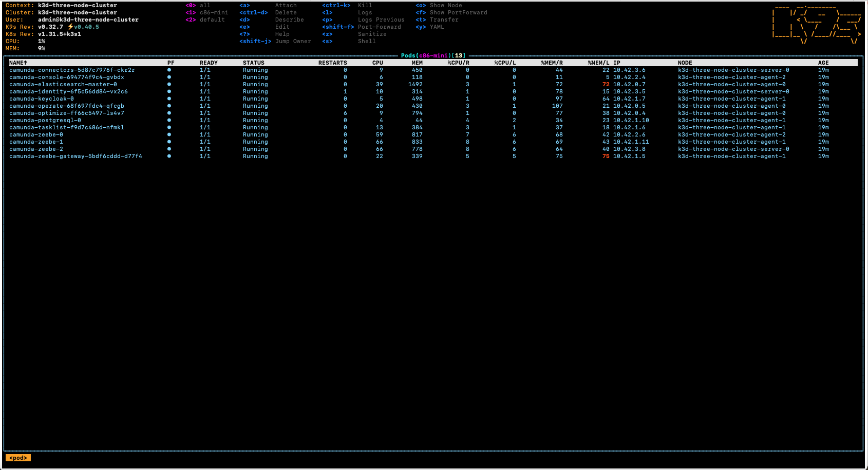The height and width of the screenshot is (470, 868).
Task: Click port-forward dot for camunda-zeebe-gateway pod
Action: coord(169,156)
